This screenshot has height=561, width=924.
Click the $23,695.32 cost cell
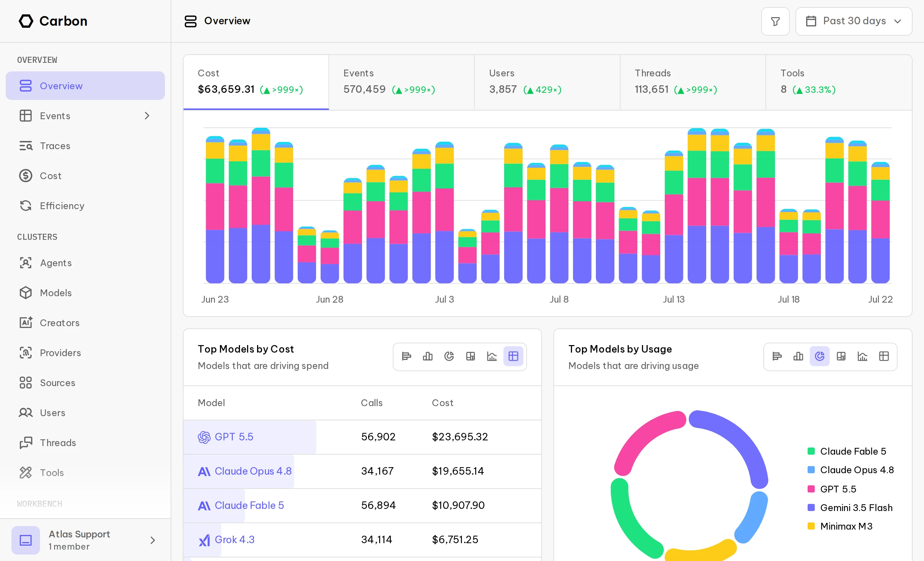click(460, 437)
